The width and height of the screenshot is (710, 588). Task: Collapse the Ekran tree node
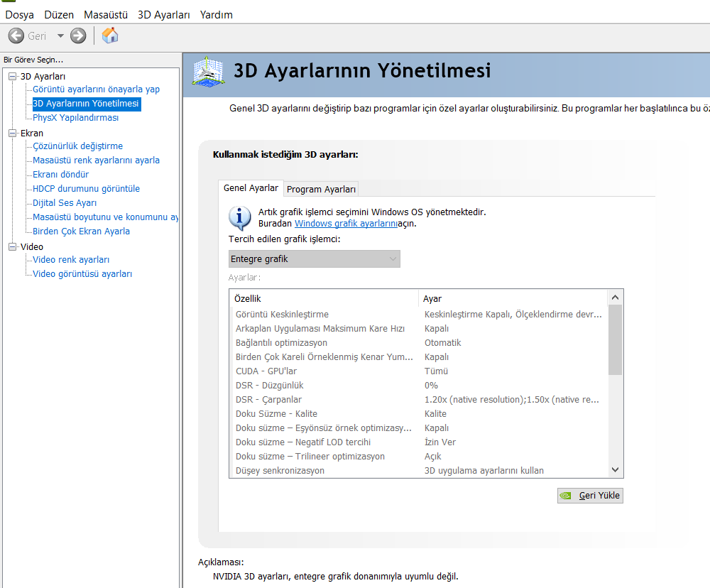[13, 134]
